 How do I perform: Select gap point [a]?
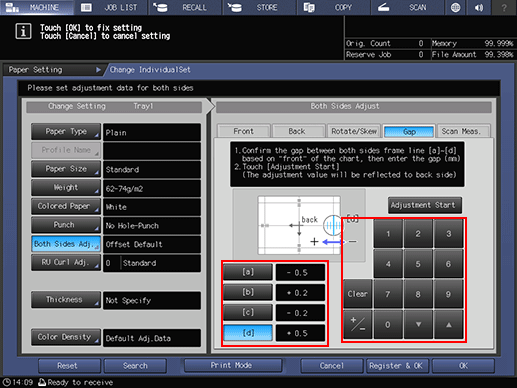(248, 272)
